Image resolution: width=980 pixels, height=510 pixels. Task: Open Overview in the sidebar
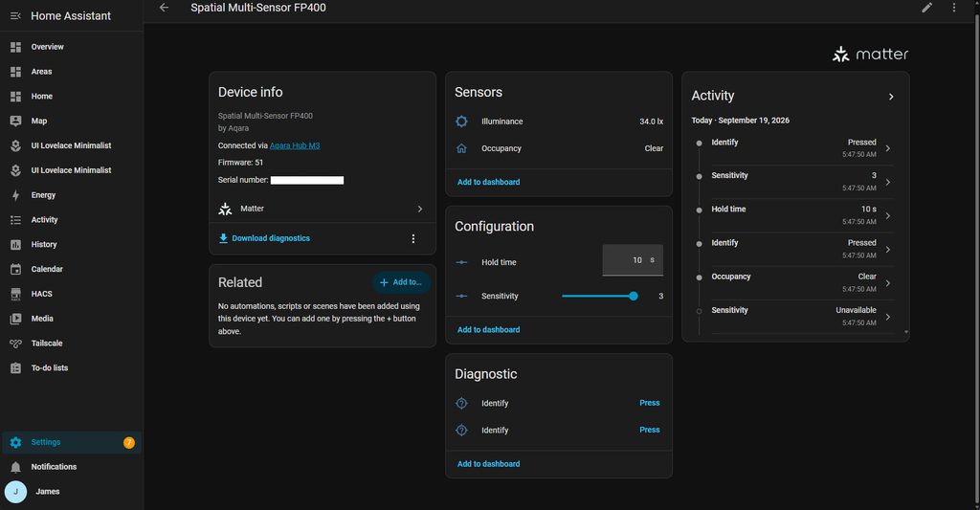[x=47, y=47]
